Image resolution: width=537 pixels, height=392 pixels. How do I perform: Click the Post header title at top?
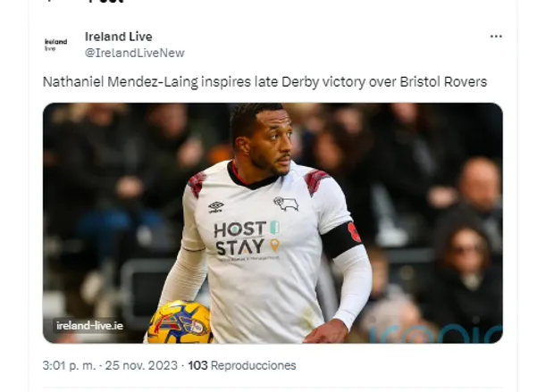(105, 2)
